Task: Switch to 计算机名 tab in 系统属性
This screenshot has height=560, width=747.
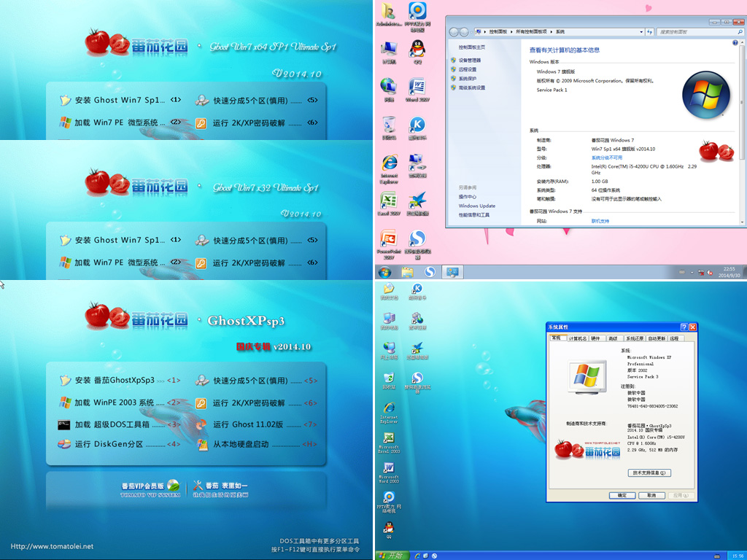Action: [x=578, y=338]
